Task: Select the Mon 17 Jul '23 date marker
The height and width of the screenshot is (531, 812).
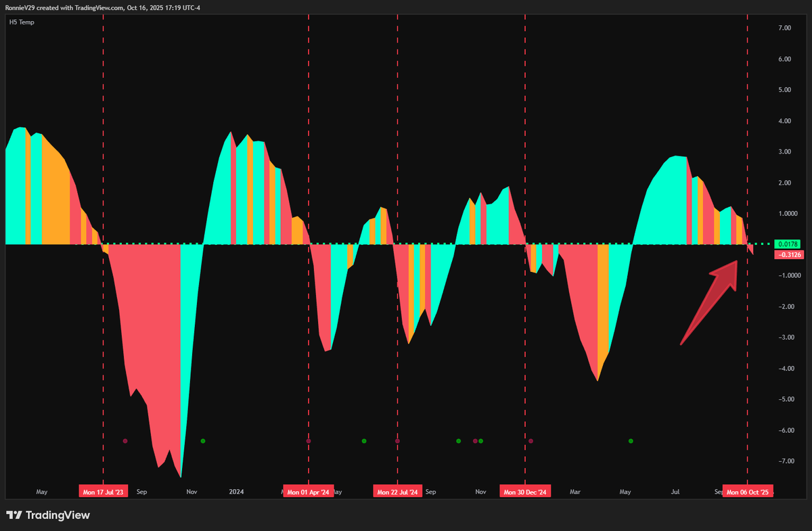Action: pos(103,492)
